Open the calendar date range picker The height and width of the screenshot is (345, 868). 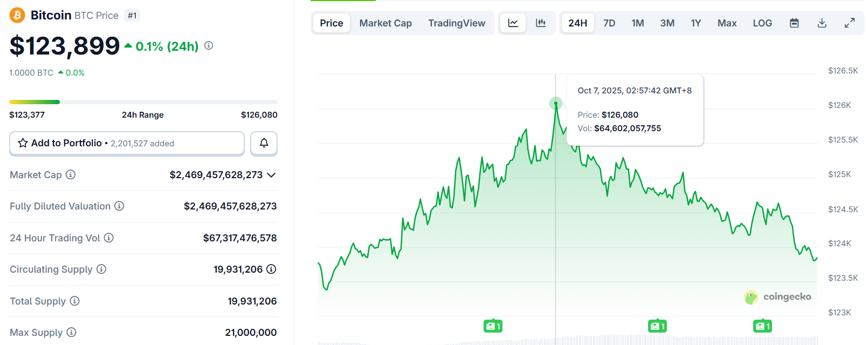794,23
